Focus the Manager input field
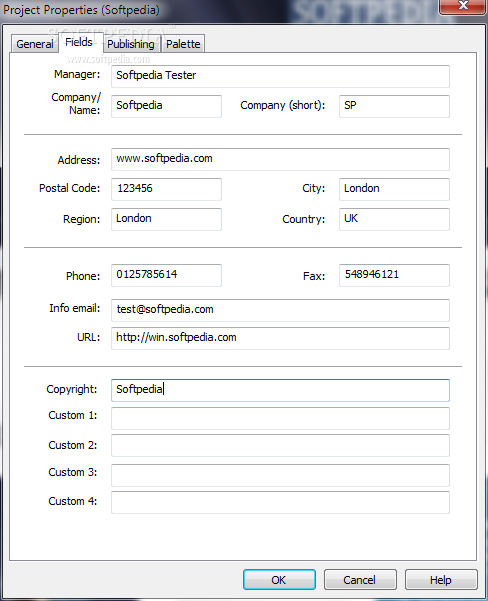The height and width of the screenshot is (601, 488). click(280, 76)
